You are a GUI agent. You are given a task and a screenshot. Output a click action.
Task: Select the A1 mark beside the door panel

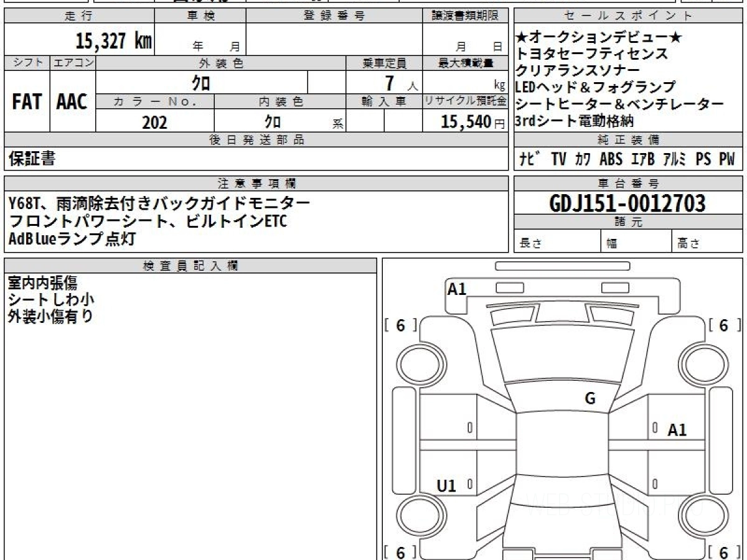click(x=677, y=430)
